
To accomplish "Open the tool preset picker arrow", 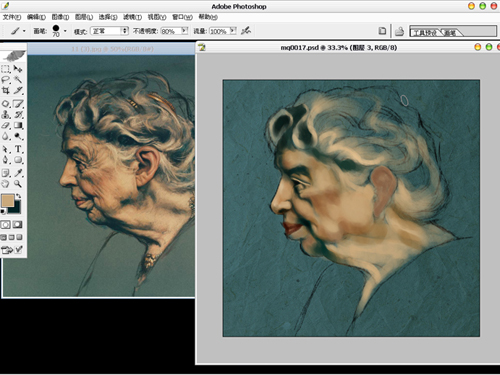I will pyautogui.click(x=24, y=31).
